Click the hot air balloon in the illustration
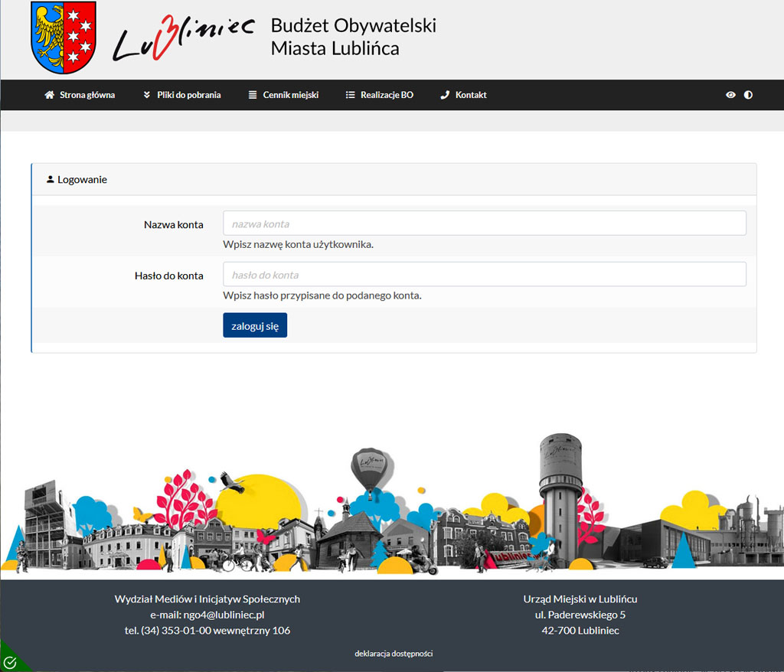This screenshot has width=784, height=672. click(x=369, y=468)
